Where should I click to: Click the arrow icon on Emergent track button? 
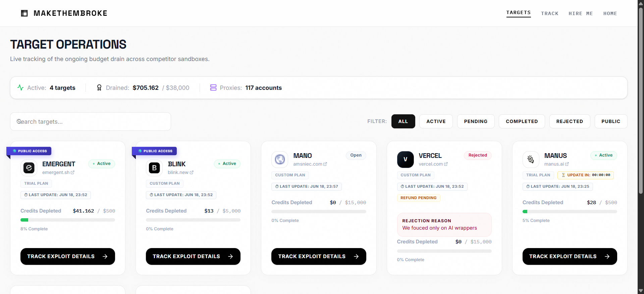coord(105,256)
